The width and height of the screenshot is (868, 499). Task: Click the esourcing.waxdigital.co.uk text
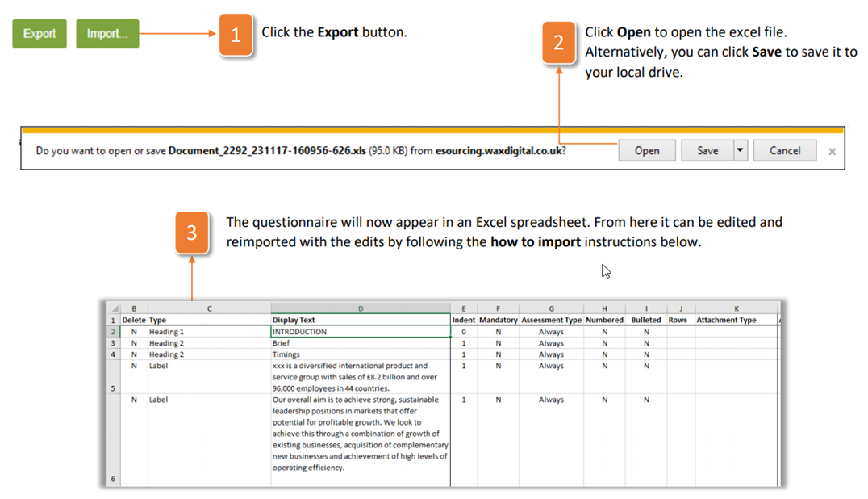(499, 151)
